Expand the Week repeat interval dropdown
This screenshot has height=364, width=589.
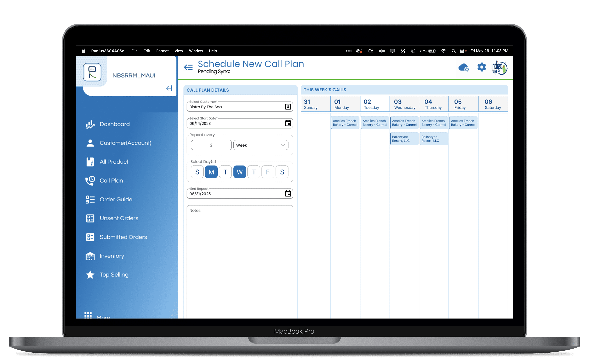261,145
